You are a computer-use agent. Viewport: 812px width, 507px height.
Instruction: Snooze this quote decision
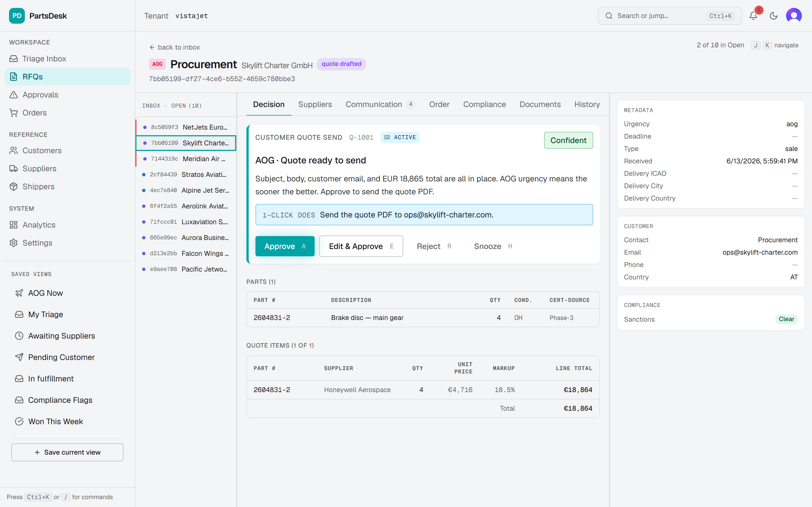click(x=493, y=246)
